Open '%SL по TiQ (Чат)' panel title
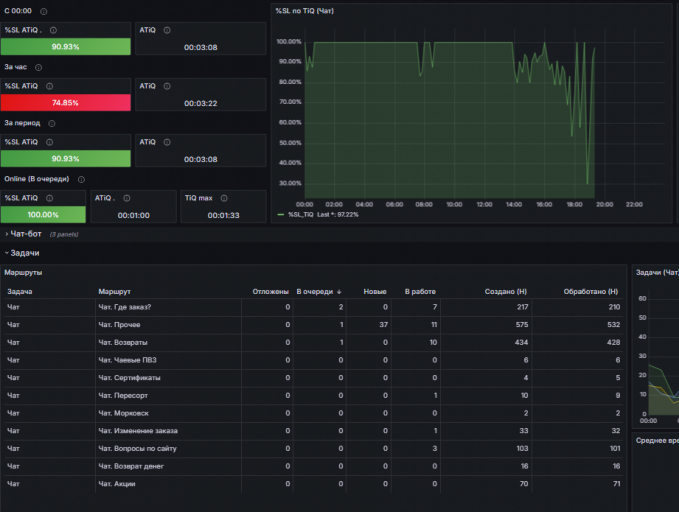This screenshot has height=512, width=679. (x=305, y=11)
